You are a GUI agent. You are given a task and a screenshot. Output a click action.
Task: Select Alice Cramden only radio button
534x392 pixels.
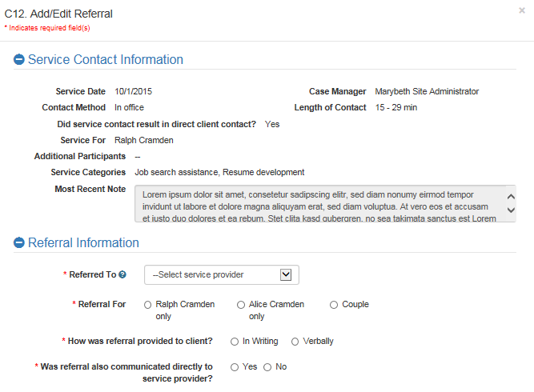[241, 305]
